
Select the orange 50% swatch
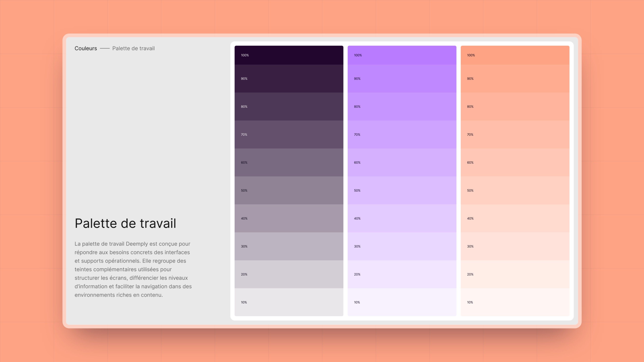coord(515,191)
